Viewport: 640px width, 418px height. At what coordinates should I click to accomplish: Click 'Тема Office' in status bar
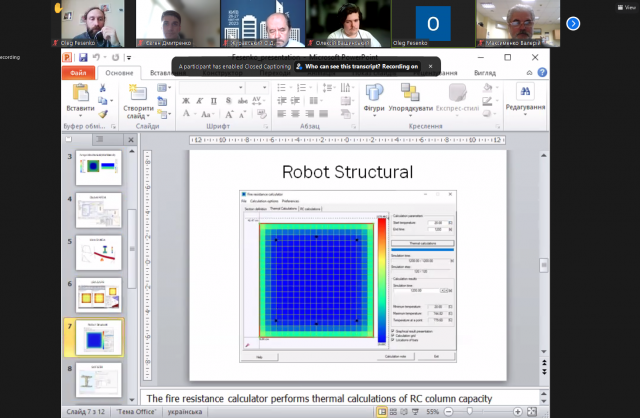pyautogui.click(x=136, y=411)
